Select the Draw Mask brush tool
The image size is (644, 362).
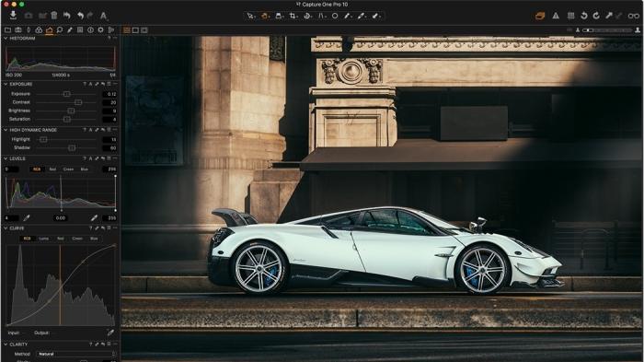click(348, 16)
